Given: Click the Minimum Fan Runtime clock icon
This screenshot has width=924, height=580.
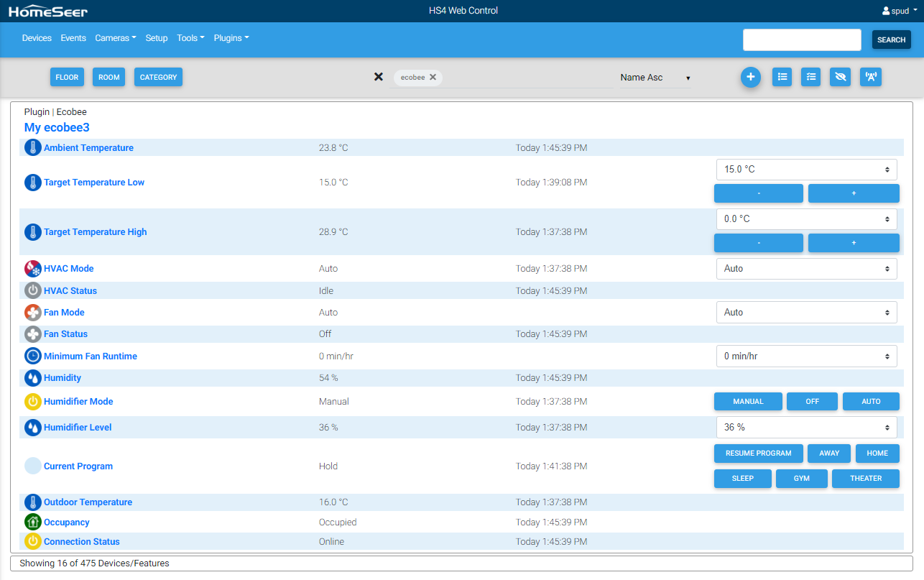Looking at the screenshot, I should (32, 356).
